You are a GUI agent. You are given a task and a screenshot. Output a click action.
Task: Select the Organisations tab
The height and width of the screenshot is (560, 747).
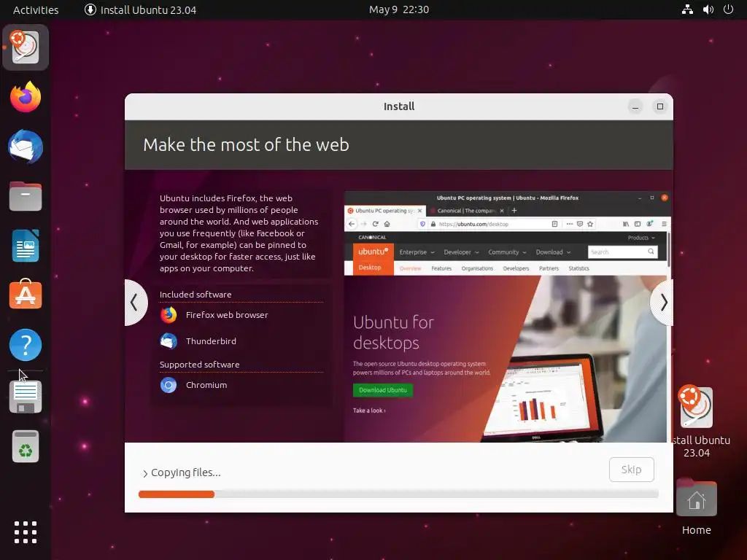coord(477,268)
